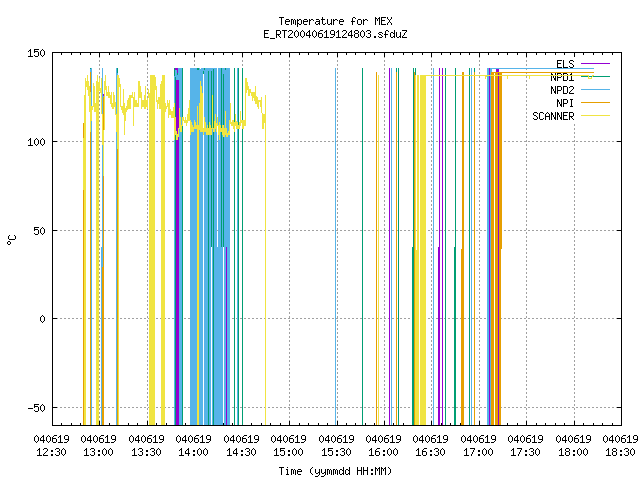Image resolution: width=640 pixels, height=480 pixels.
Task: Click the °C y-axis unit label
Action: click(x=12, y=240)
